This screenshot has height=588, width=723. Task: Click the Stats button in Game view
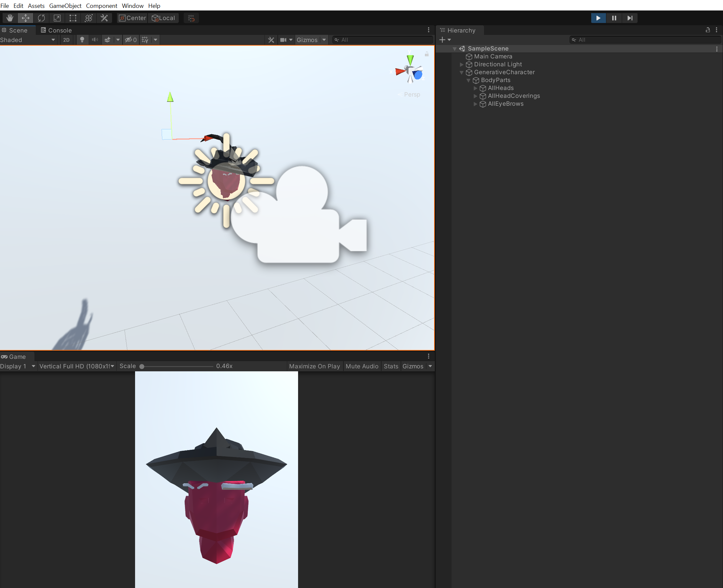(x=390, y=366)
